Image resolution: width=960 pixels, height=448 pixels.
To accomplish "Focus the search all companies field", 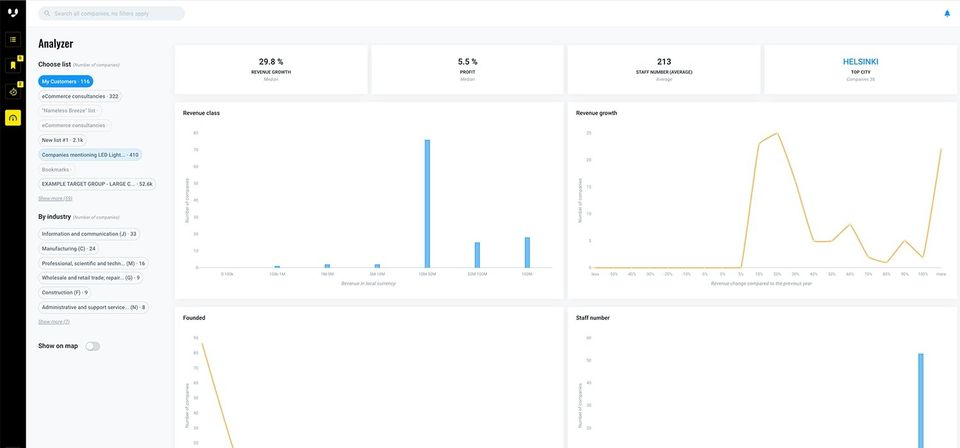I will [111, 13].
